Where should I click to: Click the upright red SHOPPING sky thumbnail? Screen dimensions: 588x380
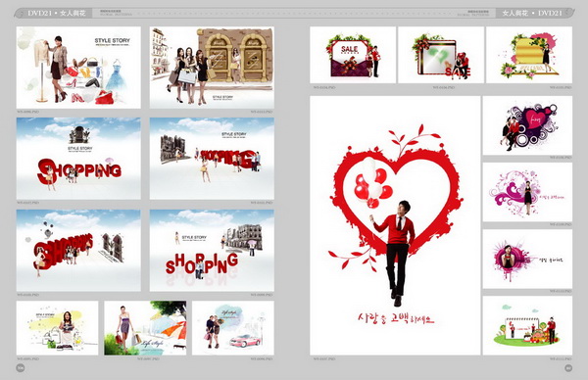78,159
